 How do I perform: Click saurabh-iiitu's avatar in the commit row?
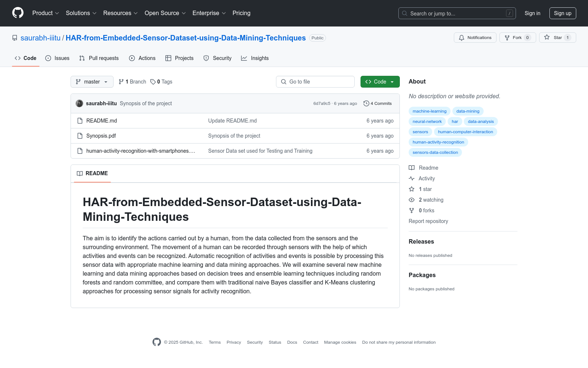[x=79, y=103]
